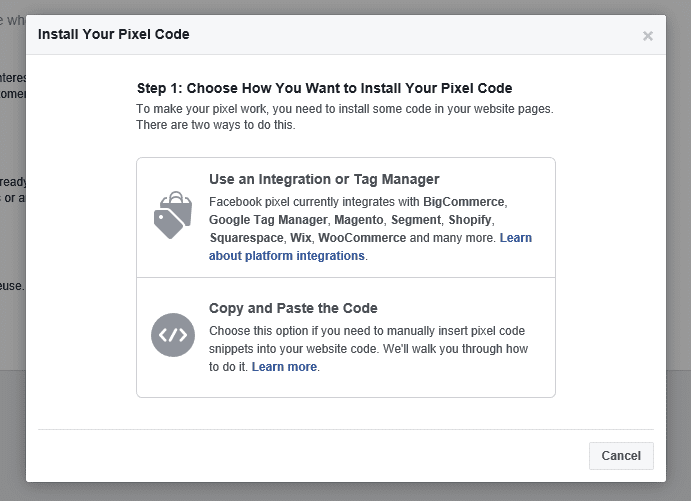Click the code brackets circle icon
This screenshot has width=691, height=501.
[172, 334]
